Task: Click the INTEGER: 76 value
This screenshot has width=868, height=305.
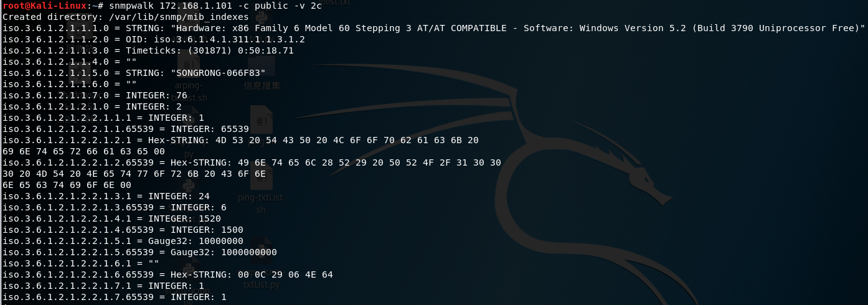Action: [x=156, y=95]
